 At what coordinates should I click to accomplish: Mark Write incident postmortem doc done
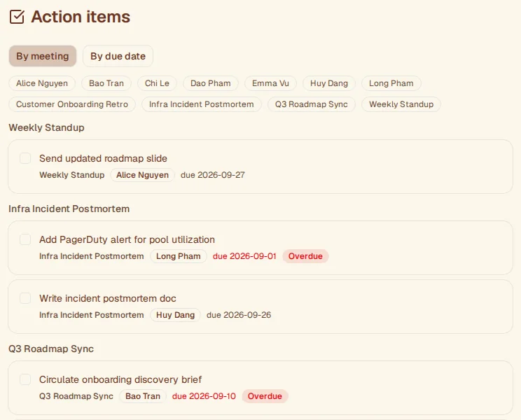25,298
